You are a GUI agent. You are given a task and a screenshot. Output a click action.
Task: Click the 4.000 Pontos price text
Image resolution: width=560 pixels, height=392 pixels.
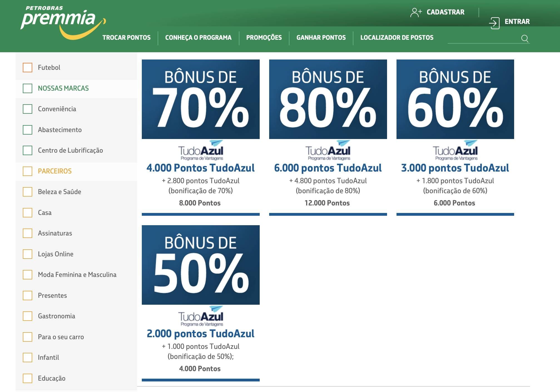[x=200, y=369]
